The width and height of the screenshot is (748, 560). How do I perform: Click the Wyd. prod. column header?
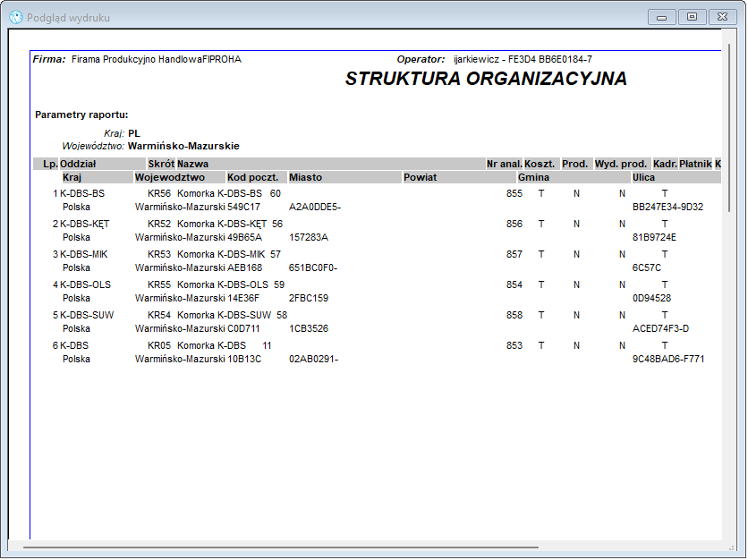[x=622, y=164]
